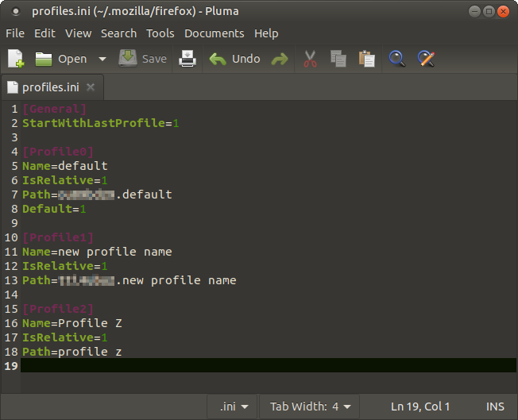Cut selection with scissors icon
The width and height of the screenshot is (518, 420).
310,59
